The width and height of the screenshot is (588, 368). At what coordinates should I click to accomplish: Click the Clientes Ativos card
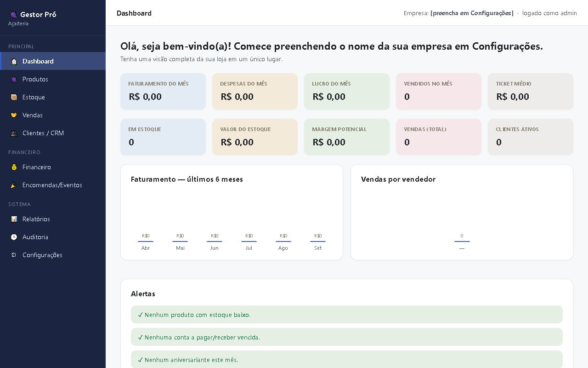(x=531, y=137)
